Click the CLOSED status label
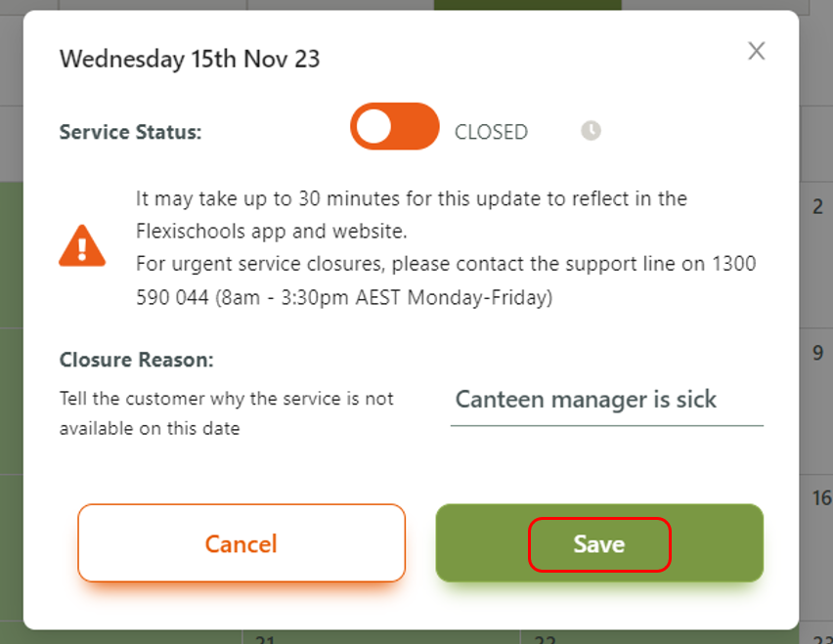The height and width of the screenshot is (644, 833). coord(491,132)
